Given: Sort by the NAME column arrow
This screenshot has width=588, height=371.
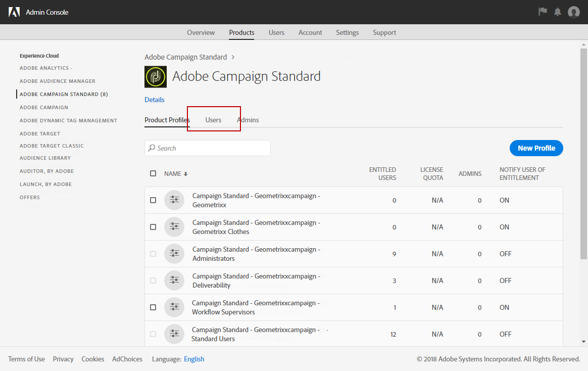Looking at the screenshot, I should [185, 174].
